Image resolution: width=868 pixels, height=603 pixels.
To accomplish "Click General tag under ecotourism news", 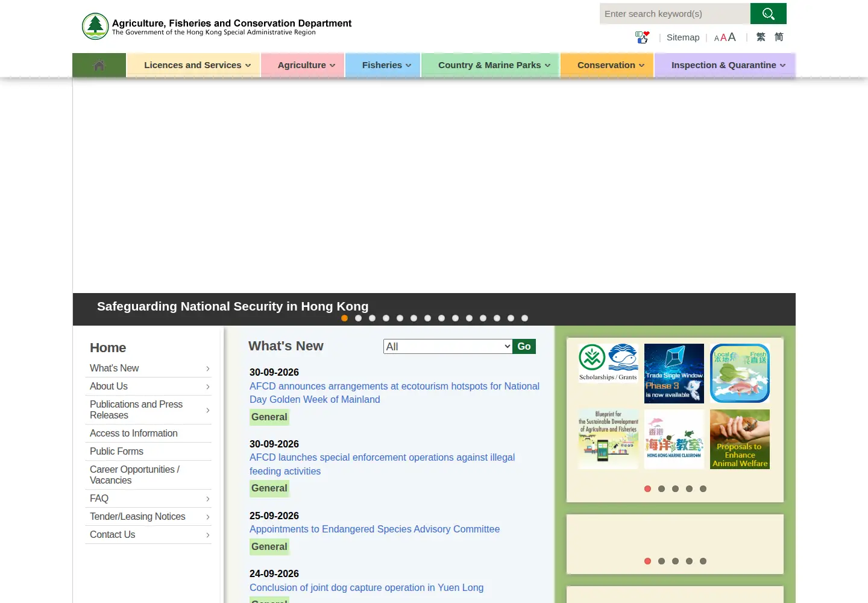I will pyautogui.click(x=269, y=417).
